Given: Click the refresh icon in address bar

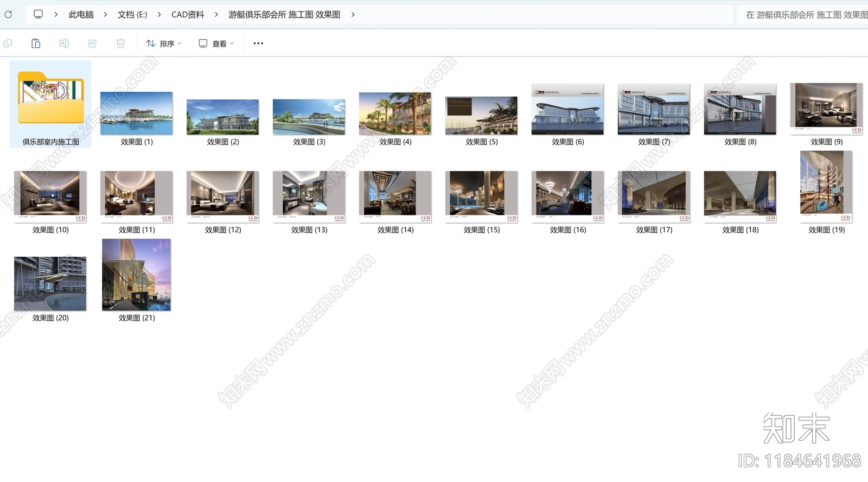Looking at the screenshot, I should point(8,15).
